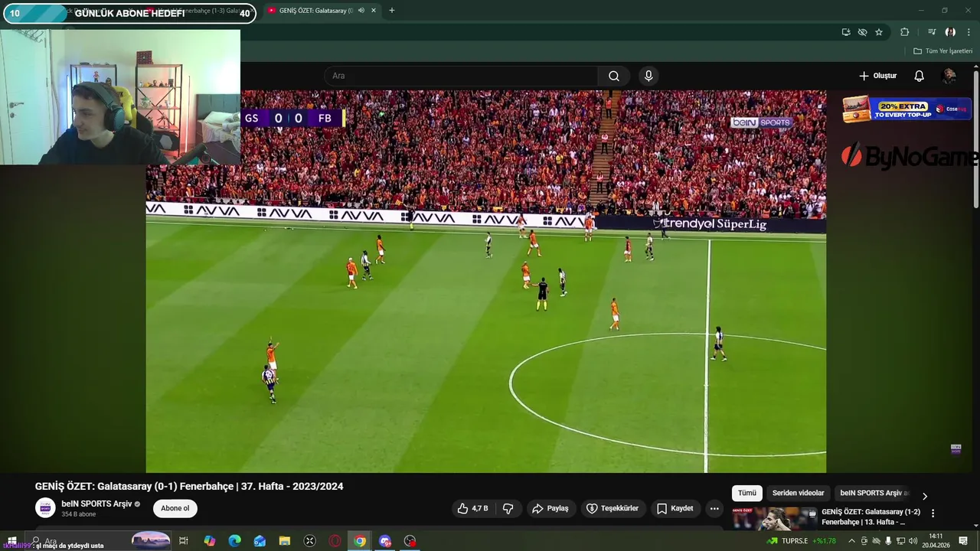980x551 pixels.
Task: Select the beIN SPORTS Arşiv filter chip
Action: pyautogui.click(x=874, y=493)
